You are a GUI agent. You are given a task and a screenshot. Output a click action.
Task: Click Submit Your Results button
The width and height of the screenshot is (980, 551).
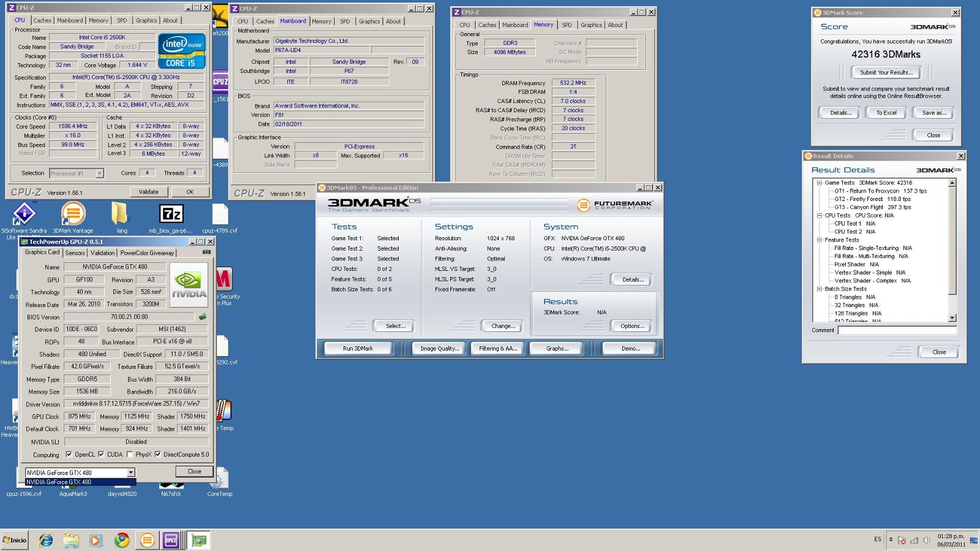[x=886, y=72]
